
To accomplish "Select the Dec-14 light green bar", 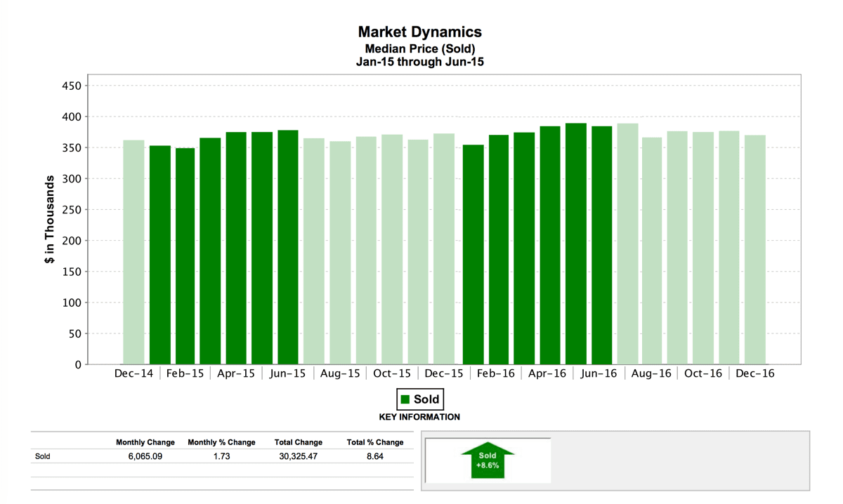I will (x=133, y=252).
